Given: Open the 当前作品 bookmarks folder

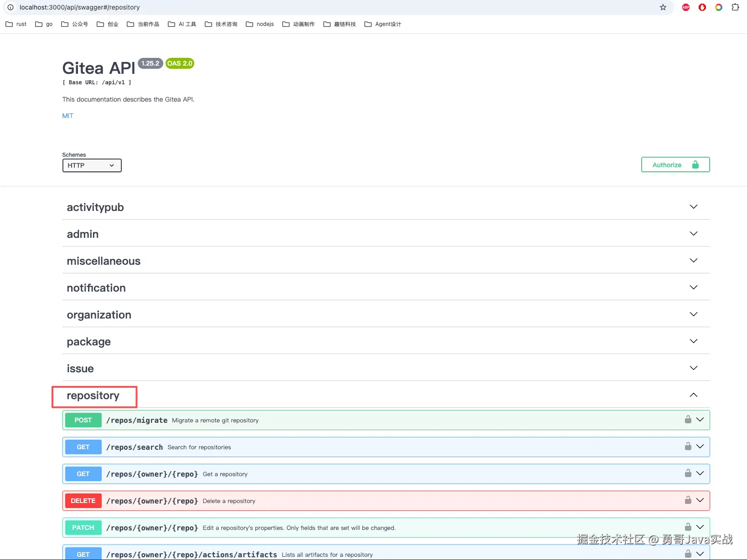Looking at the screenshot, I should coord(143,24).
